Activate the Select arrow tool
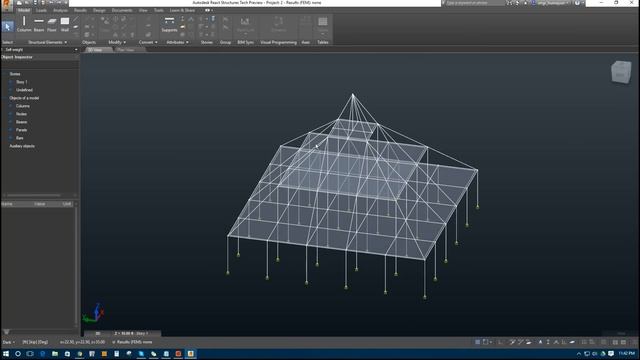This screenshot has width=640, height=360. pyautogui.click(x=7, y=27)
